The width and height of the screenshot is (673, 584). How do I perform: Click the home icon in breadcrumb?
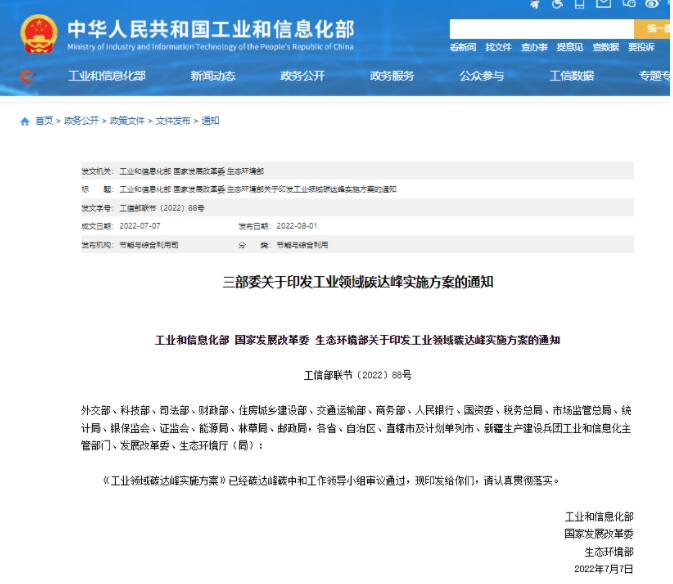click(25, 121)
